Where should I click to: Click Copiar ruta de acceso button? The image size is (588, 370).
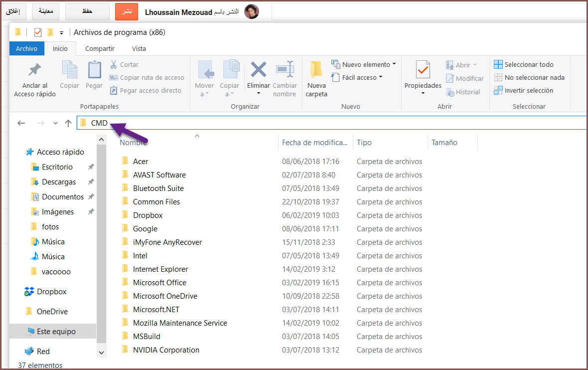click(x=147, y=77)
